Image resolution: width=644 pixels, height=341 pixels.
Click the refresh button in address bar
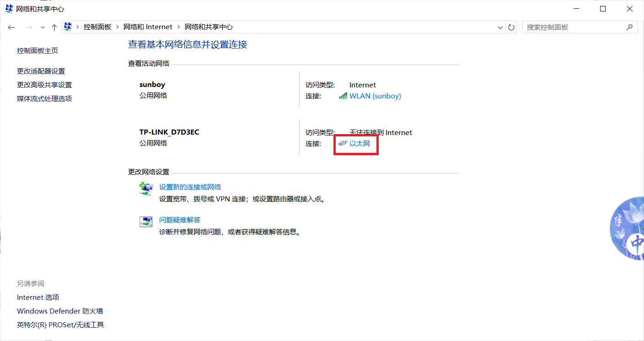tap(511, 27)
